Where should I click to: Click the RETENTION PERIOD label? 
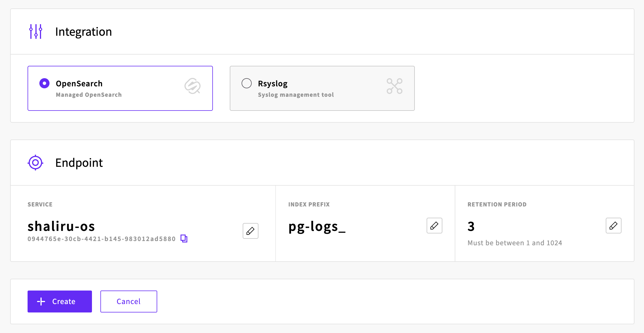497,204
